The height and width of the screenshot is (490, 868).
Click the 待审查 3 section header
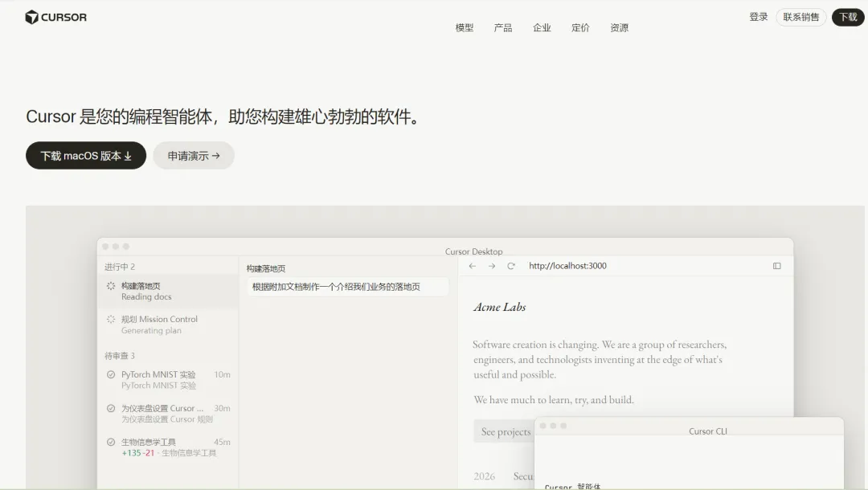coord(120,356)
